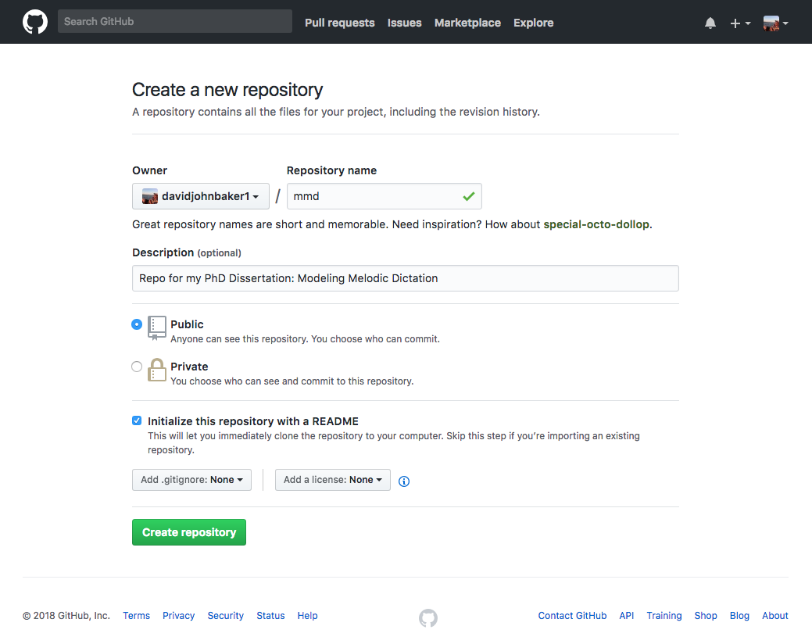Open the Shop footer link
The image size is (812, 644).
pos(706,616)
